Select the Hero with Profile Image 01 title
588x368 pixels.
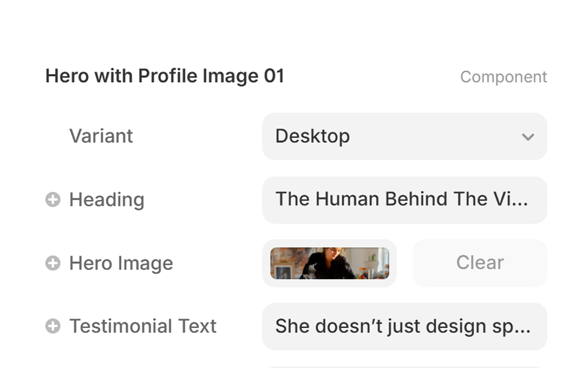point(165,76)
